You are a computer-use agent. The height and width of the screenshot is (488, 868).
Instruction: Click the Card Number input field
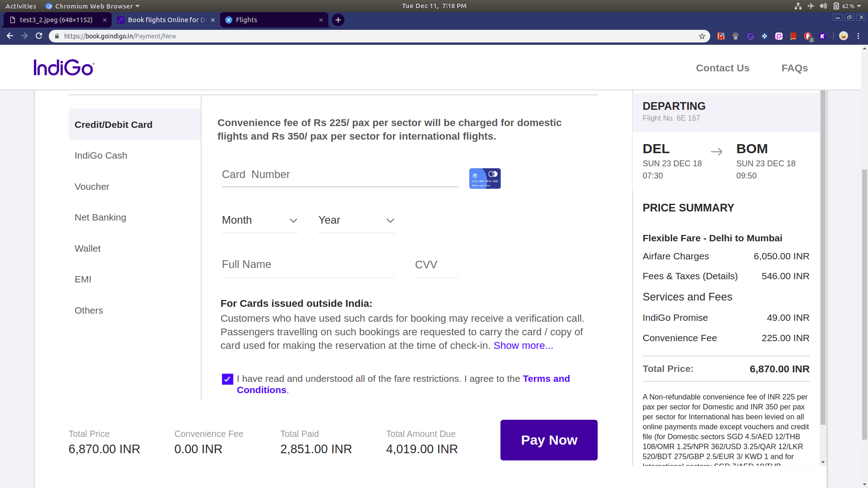point(340,175)
